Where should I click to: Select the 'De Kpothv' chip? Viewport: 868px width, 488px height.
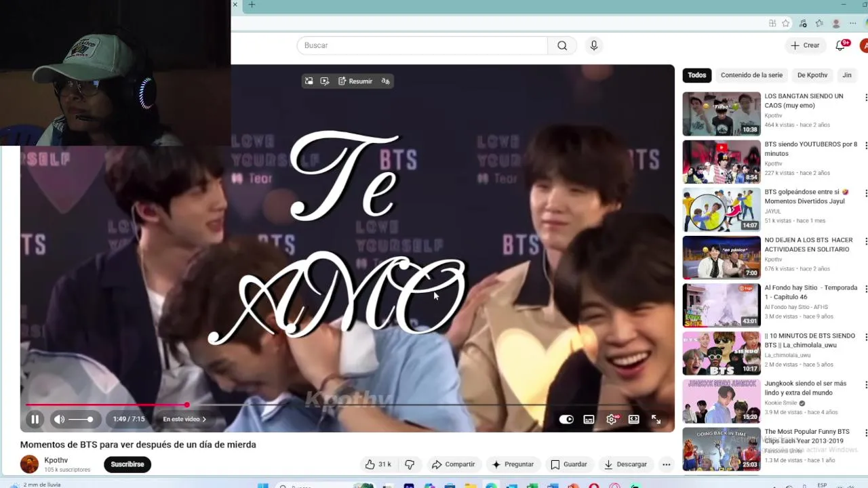point(812,75)
